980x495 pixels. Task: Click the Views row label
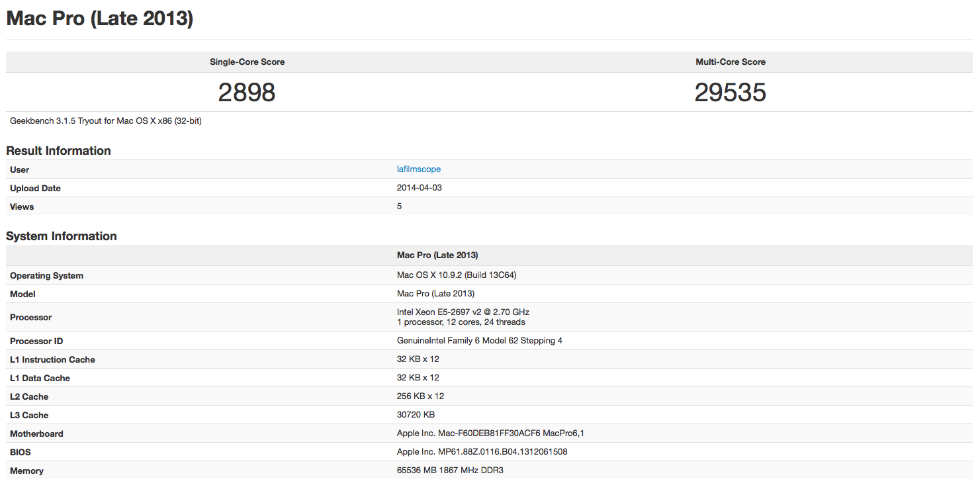[x=22, y=207]
